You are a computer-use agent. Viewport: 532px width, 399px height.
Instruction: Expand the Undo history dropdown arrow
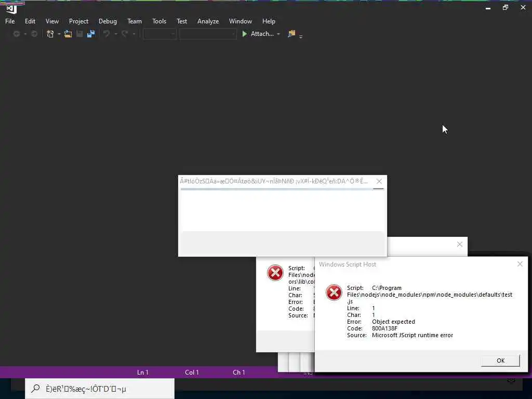[x=116, y=34]
